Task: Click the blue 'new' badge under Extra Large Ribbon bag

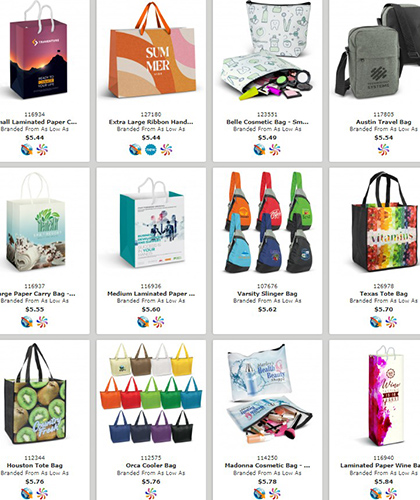Action: (151, 150)
